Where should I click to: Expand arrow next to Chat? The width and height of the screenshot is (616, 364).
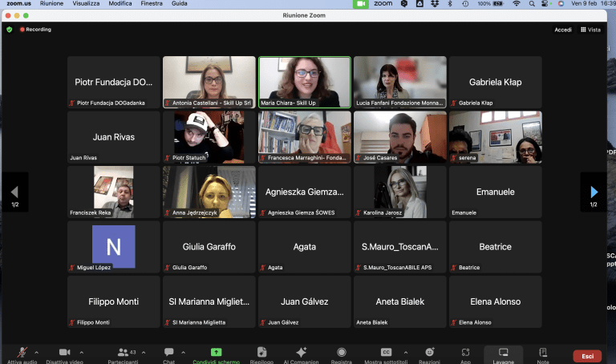click(183, 352)
